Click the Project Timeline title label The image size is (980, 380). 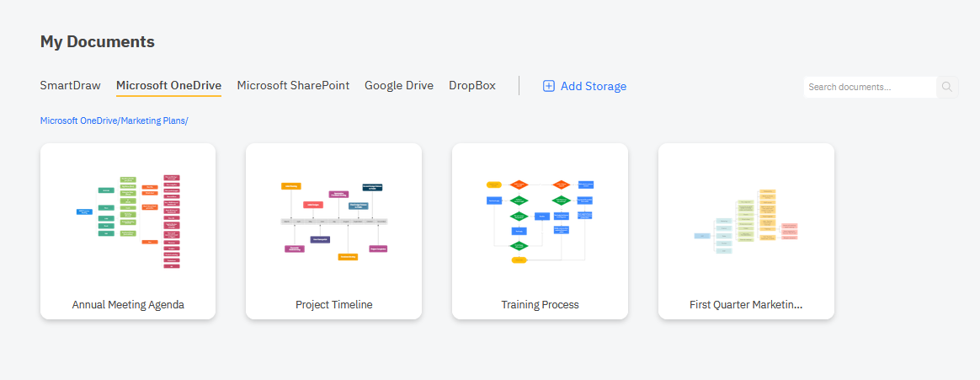[333, 305]
